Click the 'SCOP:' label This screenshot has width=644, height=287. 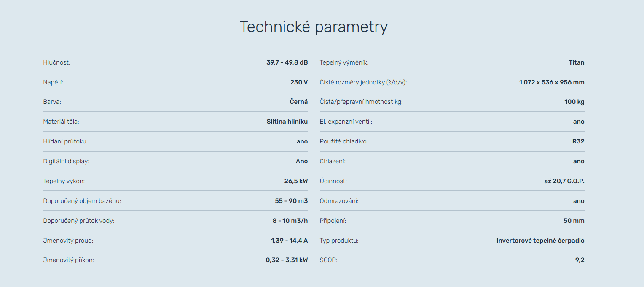(x=328, y=260)
